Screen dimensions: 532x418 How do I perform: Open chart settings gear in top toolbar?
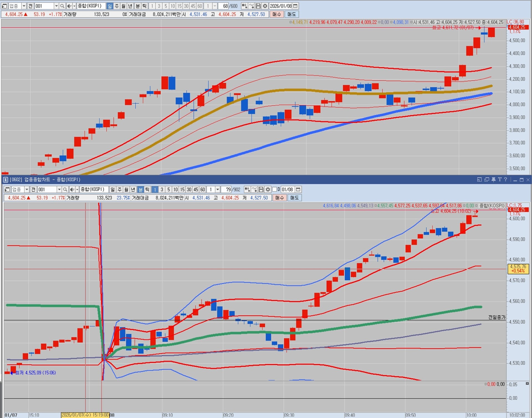tap(265, 6)
